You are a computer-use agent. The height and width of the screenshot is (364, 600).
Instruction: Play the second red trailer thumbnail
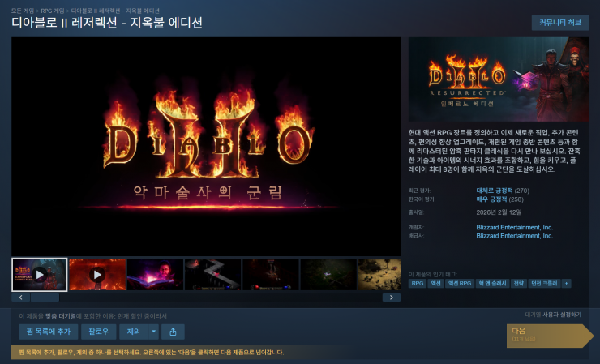coord(97,275)
